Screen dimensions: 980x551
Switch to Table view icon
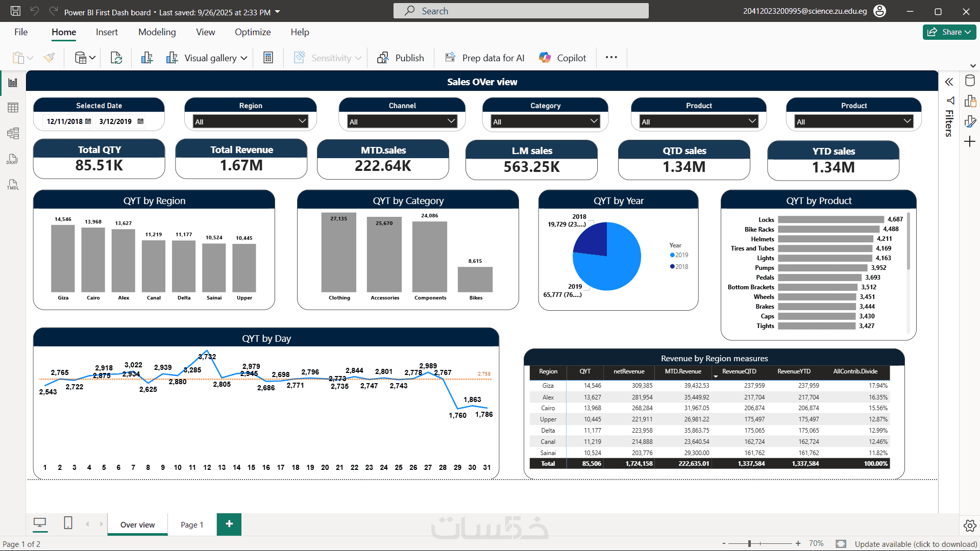coord(13,108)
